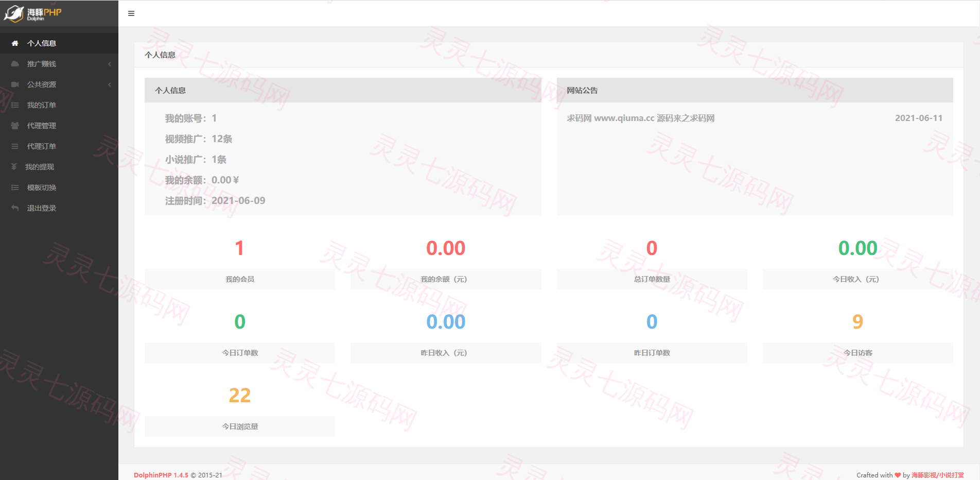Click the list icon beside 模板切换
This screenshot has width=980, height=480.
[x=15, y=187]
